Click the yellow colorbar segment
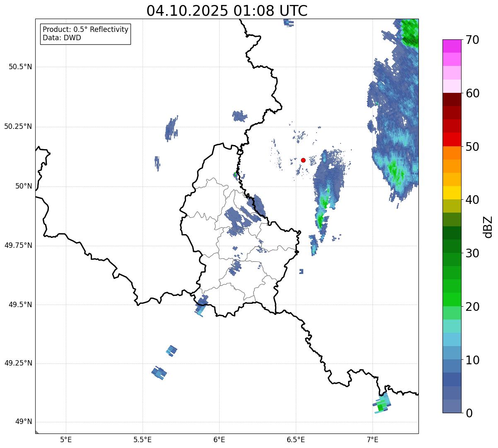Image resolution: width=498 pixels, height=448 pixels. point(452,193)
